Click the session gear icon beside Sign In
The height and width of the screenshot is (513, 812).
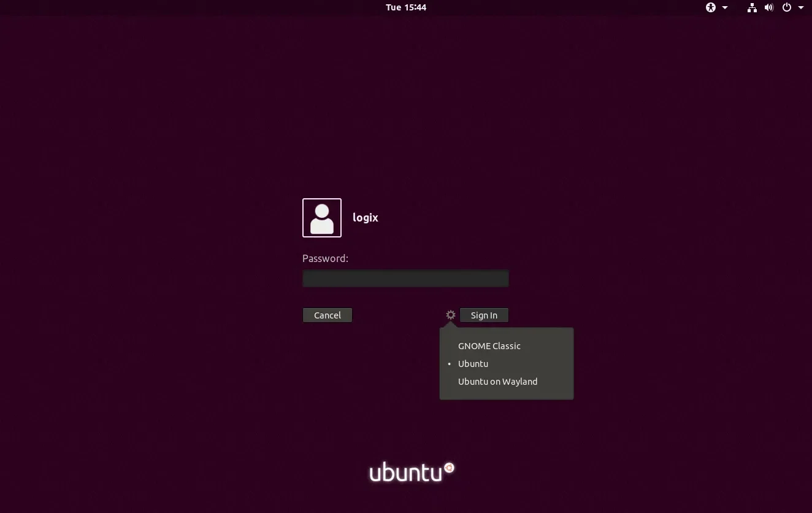coord(451,315)
